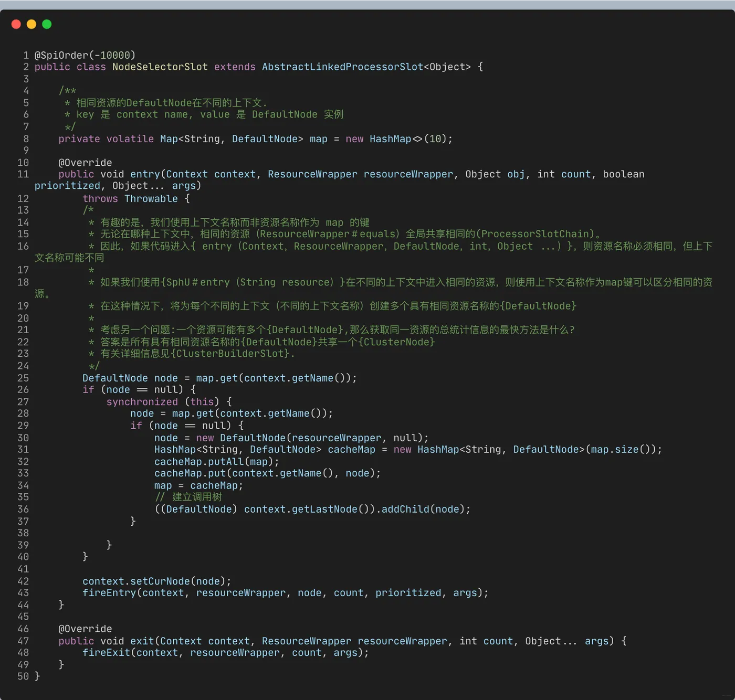Click the @Override annotation above the exit method

tap(85, 629)
